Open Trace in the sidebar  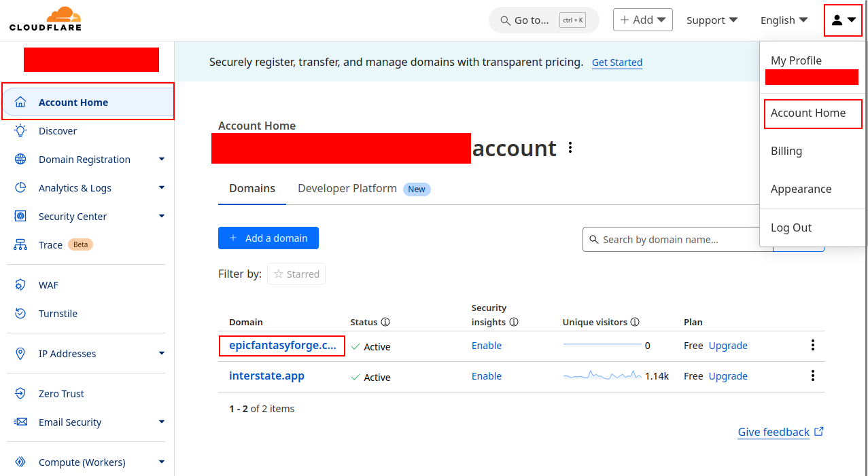pos(50,245)
